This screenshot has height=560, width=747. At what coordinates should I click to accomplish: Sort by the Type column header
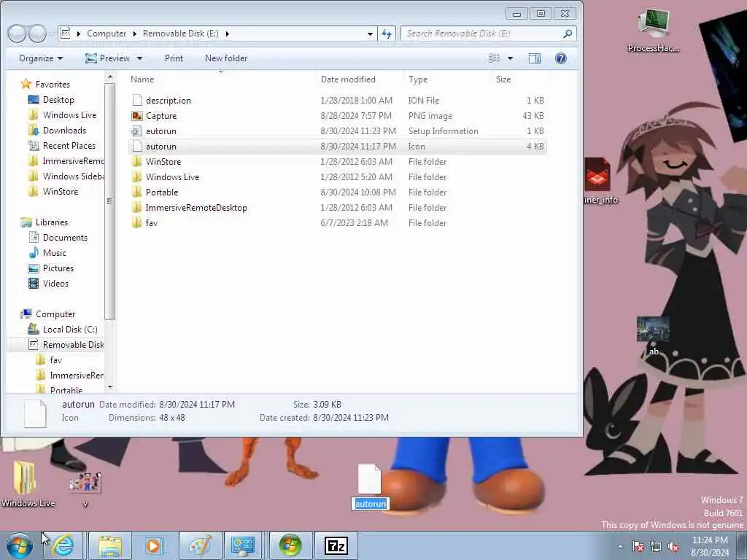tap(447, 79)
